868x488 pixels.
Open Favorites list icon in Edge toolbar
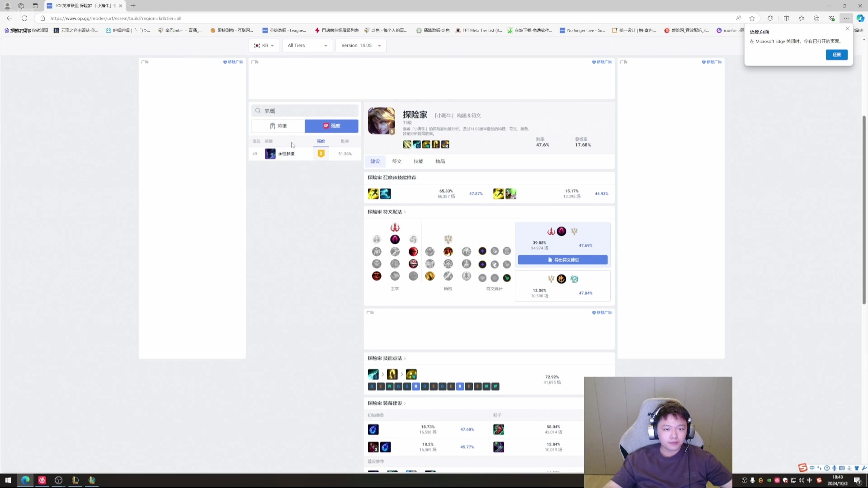pos(801,18)
